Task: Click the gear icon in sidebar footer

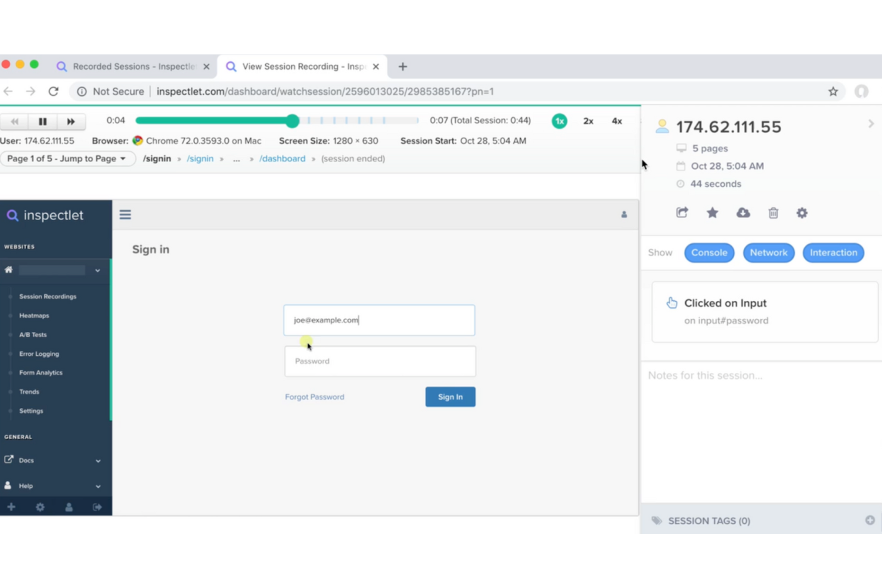Action: point(40,507)
